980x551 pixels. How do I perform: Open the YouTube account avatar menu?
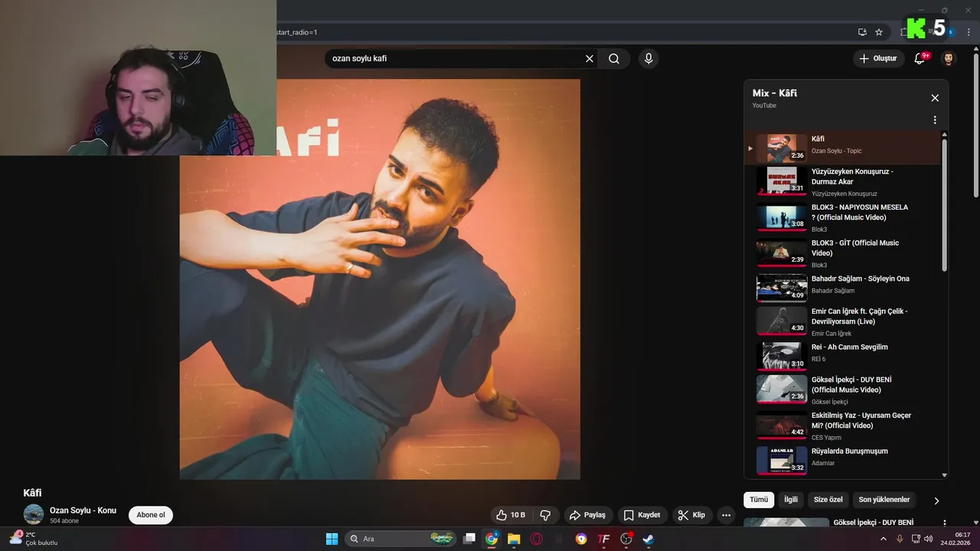pos(949,59)
